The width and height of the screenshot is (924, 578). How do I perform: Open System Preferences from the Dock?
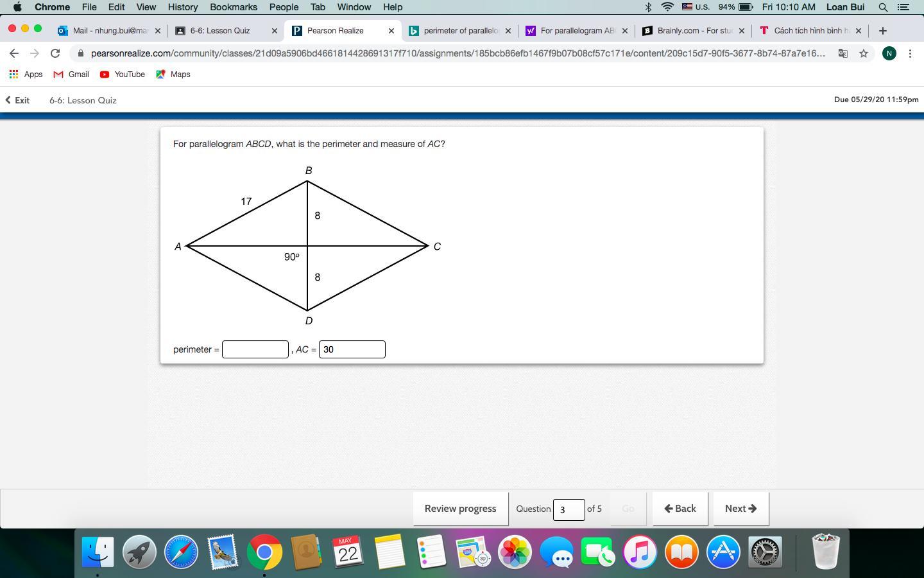[765, 552]
